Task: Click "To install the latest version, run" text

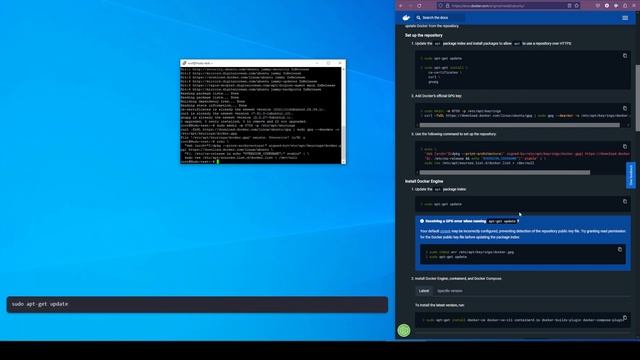Action: [x=439, y=305]
